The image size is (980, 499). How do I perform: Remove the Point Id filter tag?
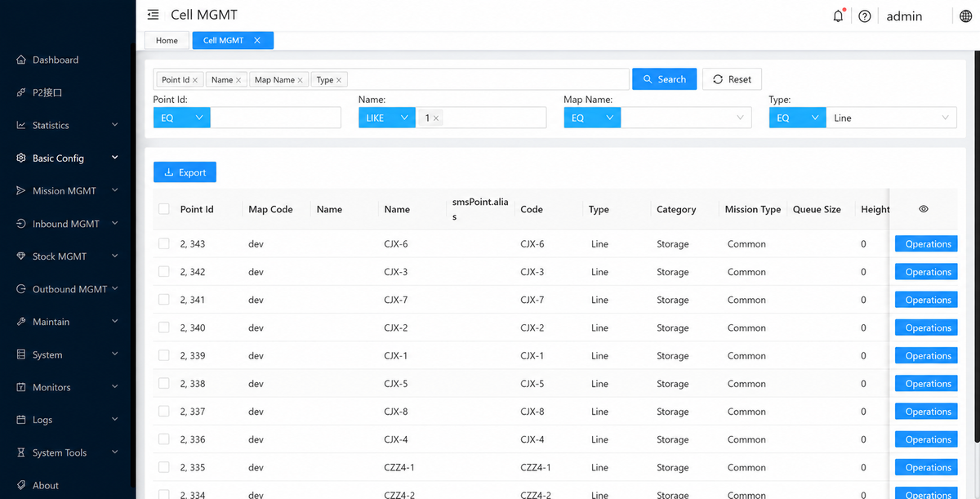[195, 80]
